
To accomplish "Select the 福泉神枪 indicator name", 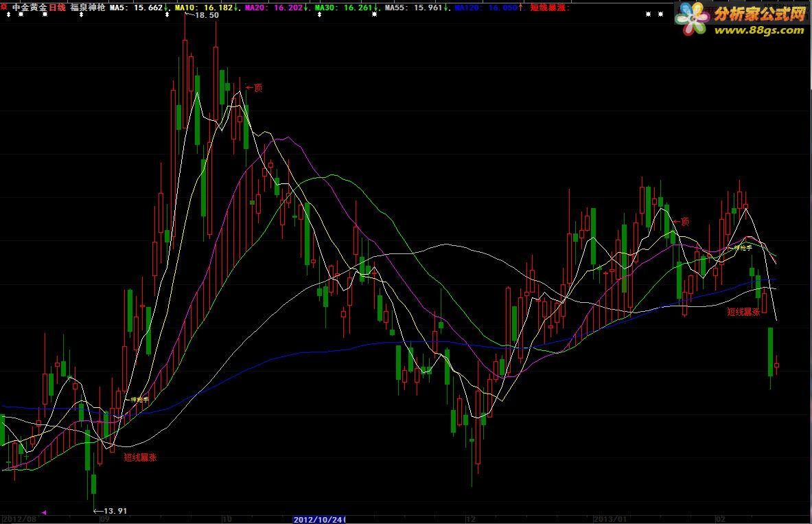I will [x=88, y=8].
